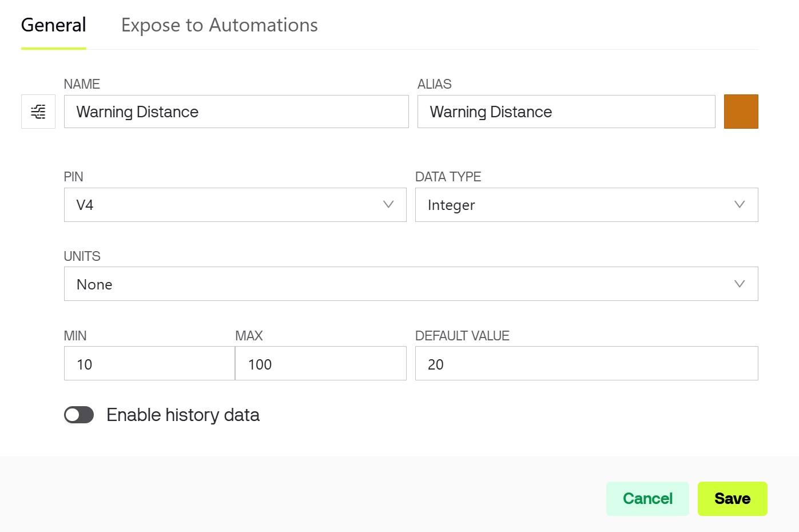Select the Min value field showing 10
This screenshot has height=532, width=799.
click(x=149, y=364)
